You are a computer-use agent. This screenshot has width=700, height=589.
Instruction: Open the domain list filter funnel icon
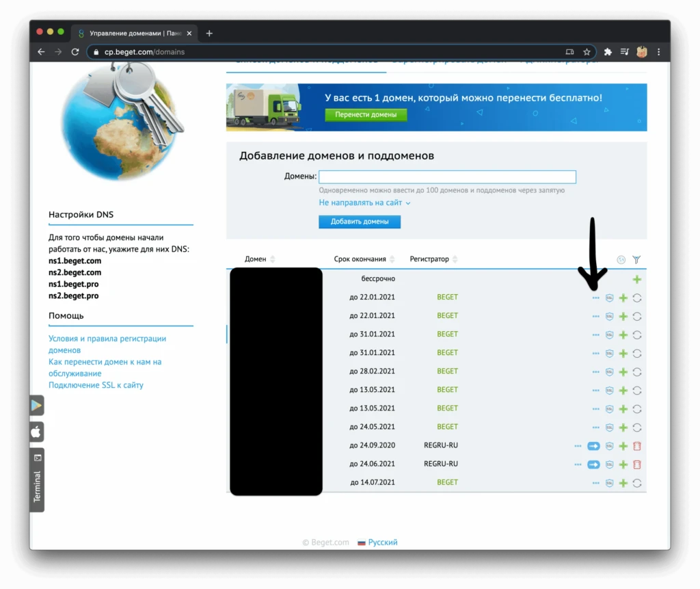[636, 260]
